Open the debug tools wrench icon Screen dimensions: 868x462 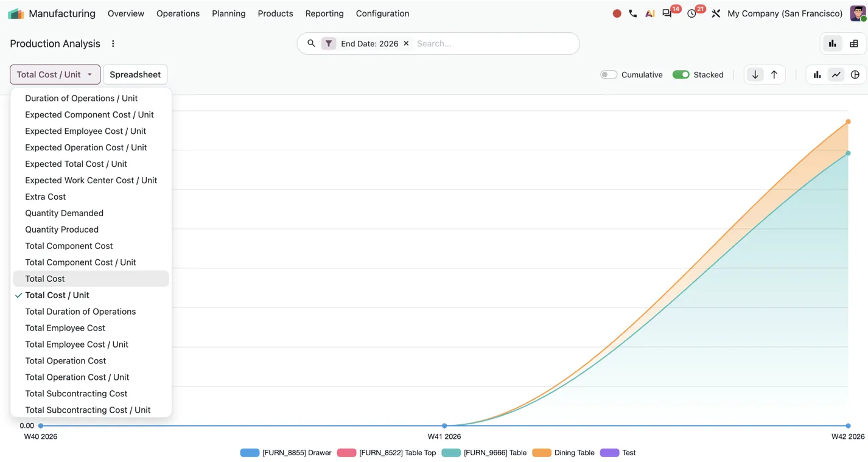[716, 13]
